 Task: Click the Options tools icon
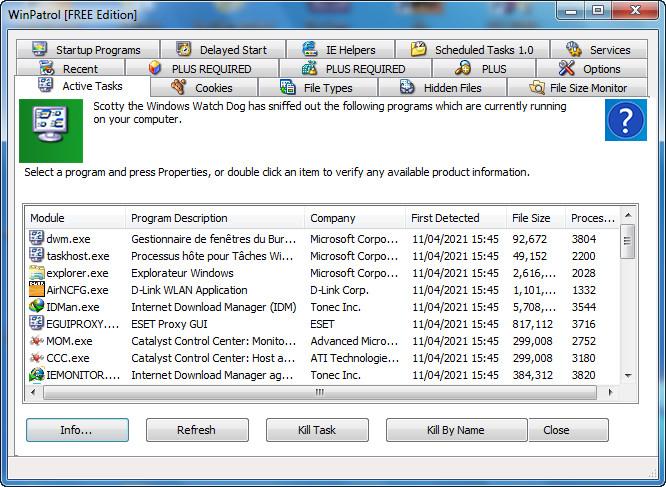[567, 68]
